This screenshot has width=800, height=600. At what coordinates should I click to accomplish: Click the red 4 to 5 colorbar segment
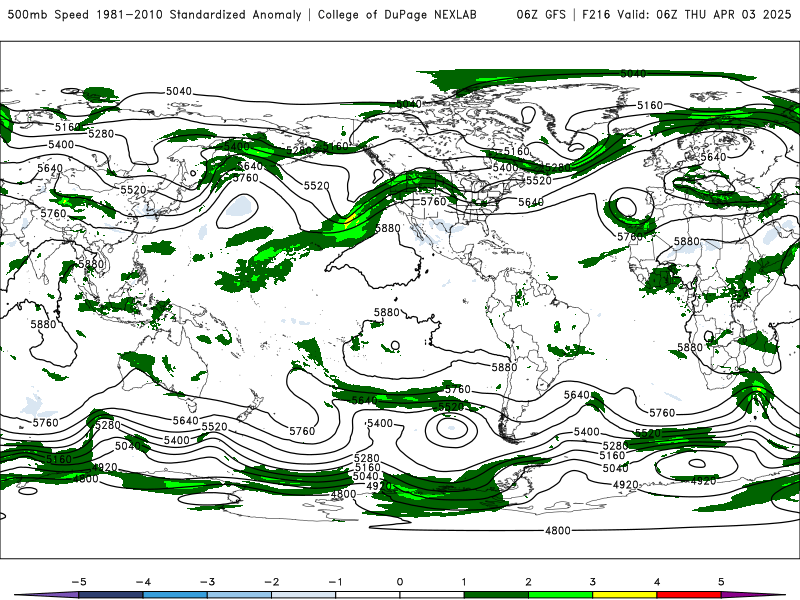[x=689, y=595]
